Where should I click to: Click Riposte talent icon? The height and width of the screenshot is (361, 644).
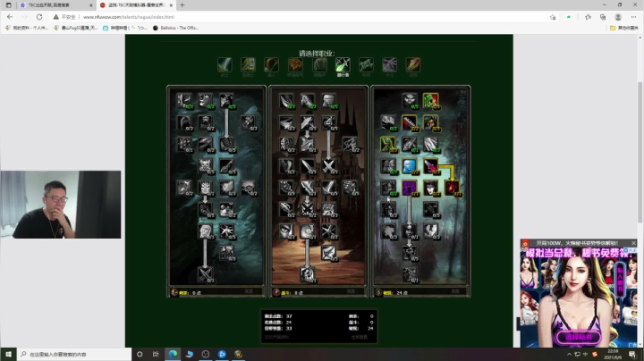pos(307,144)
